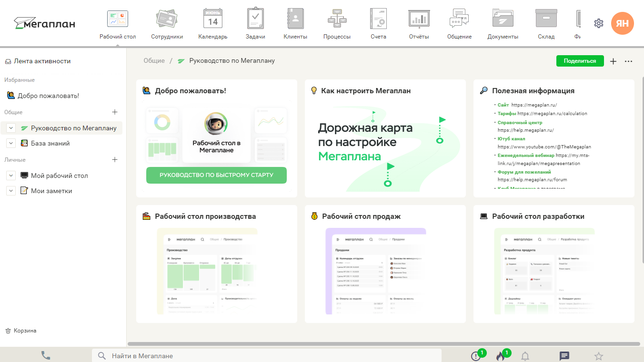This screenshot has height=362, width=644.
Task: Open the Рабочий стол разработки preview
Action: click(544, 271)
